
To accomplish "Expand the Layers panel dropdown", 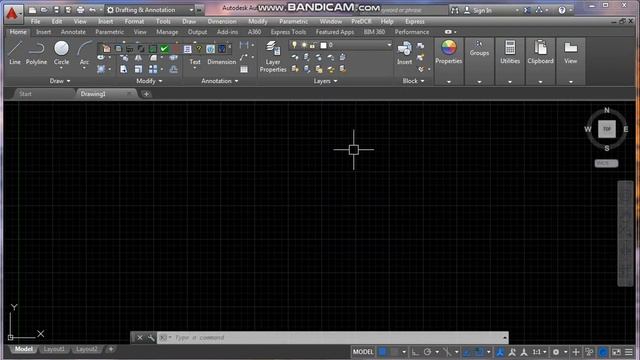I will 325,81.
